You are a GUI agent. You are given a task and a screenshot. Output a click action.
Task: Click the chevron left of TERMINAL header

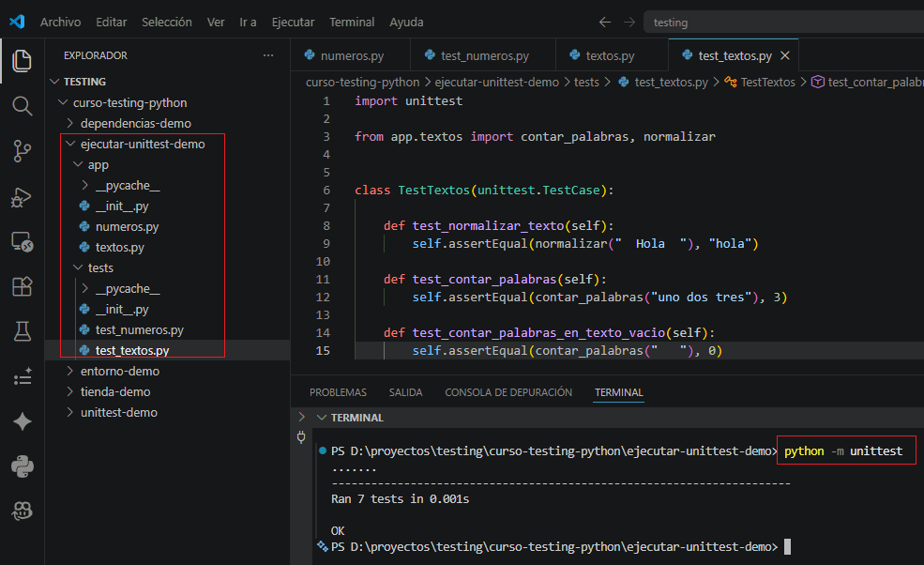tap(302, 417)
